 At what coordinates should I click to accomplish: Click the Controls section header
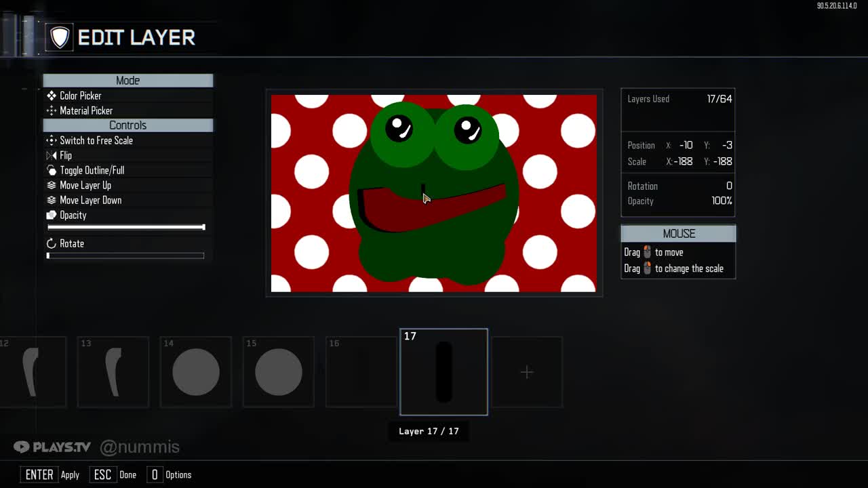pyautogui.click(x=128, y=125)
